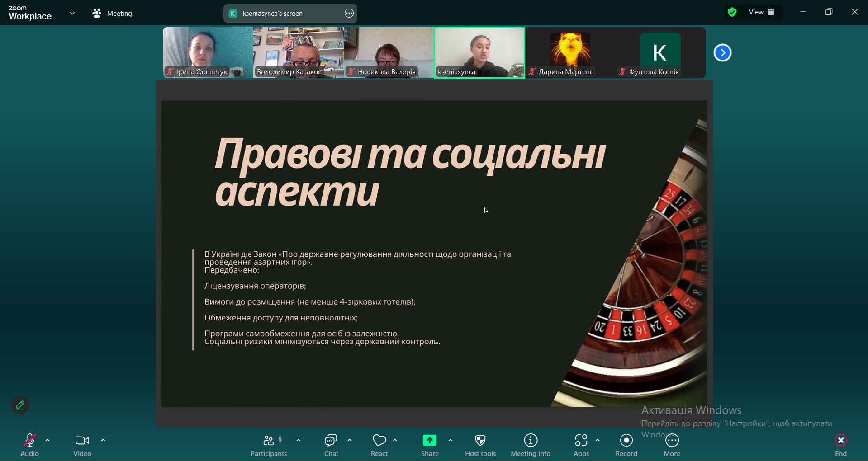
Task: Toggle the microphone Audio button
Action: click(30, 445)
